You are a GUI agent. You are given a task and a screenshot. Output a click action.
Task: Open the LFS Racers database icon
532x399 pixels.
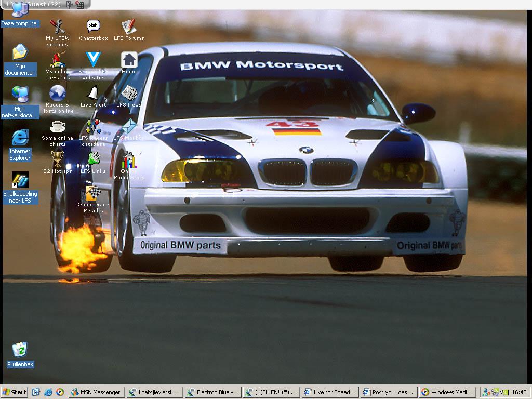coord(94,126)
